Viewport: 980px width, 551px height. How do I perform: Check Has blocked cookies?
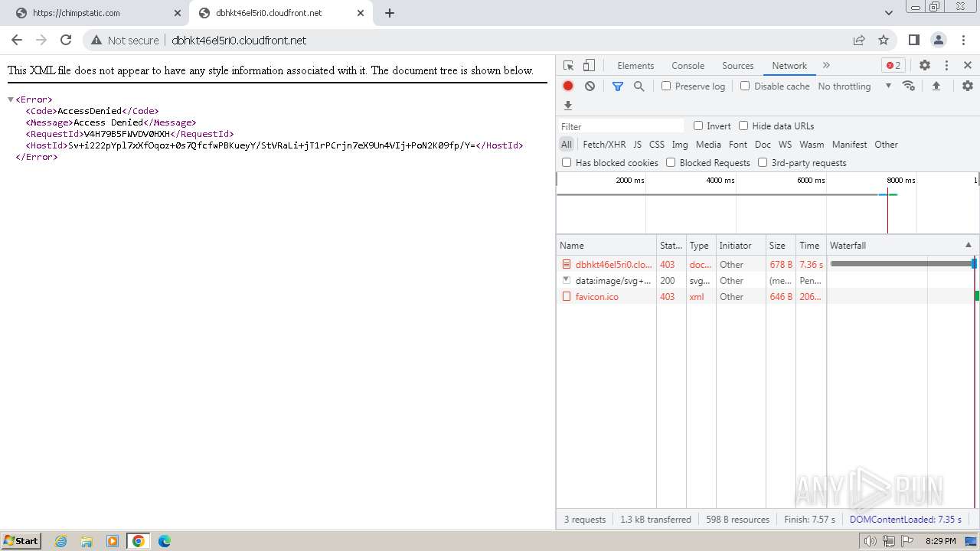[567, 162]
